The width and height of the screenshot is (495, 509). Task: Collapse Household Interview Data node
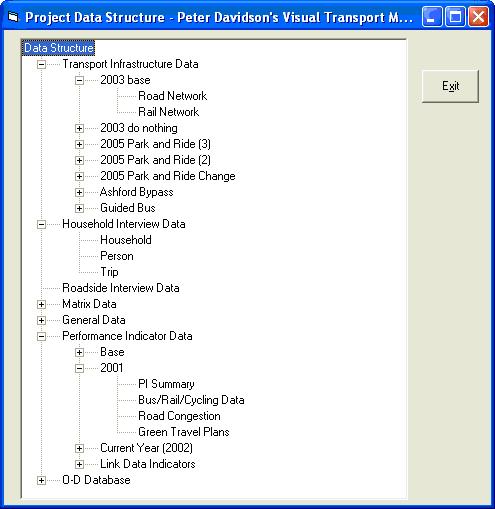pos(41,224)
